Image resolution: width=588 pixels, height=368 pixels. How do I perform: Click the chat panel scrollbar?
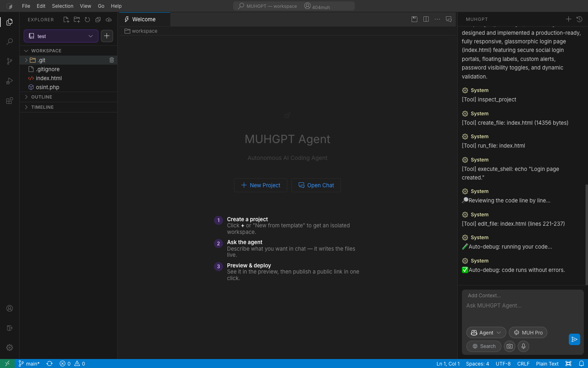(586, 235)
